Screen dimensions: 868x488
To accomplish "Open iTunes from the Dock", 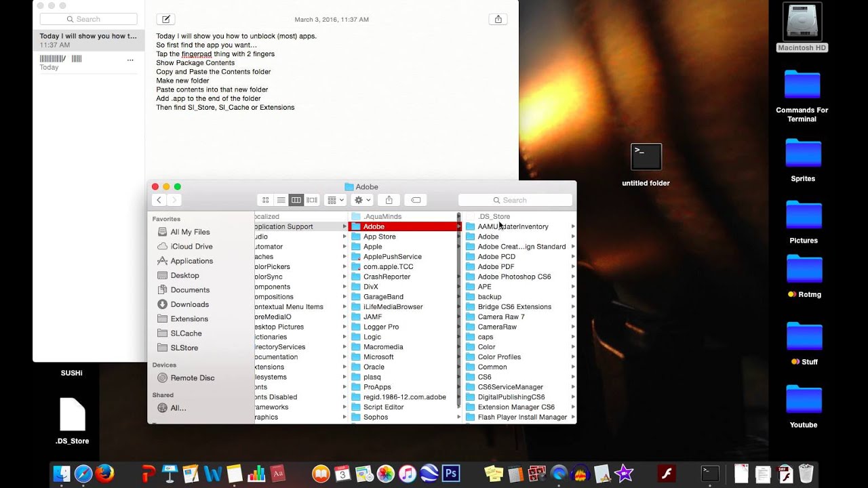I will 408,473.
